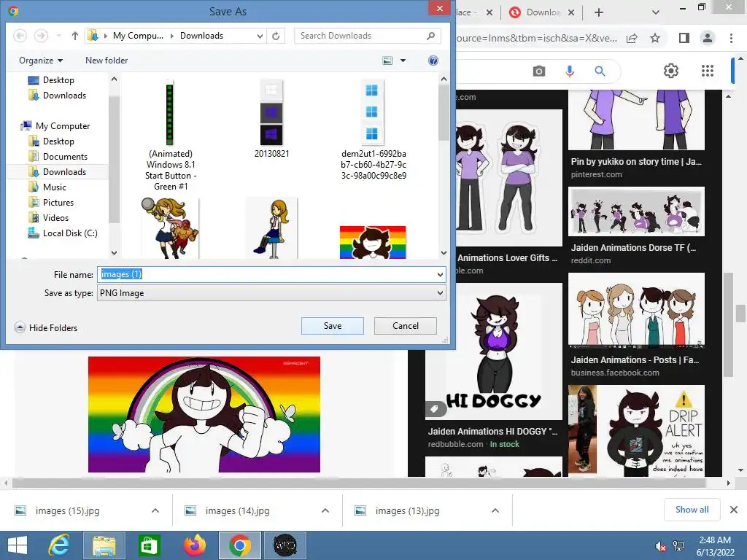The height and width of the screenshot is (560, 747).
Task: Select the Animated Windows 8.1 Start Button file
Action: (x=171, y=136)
